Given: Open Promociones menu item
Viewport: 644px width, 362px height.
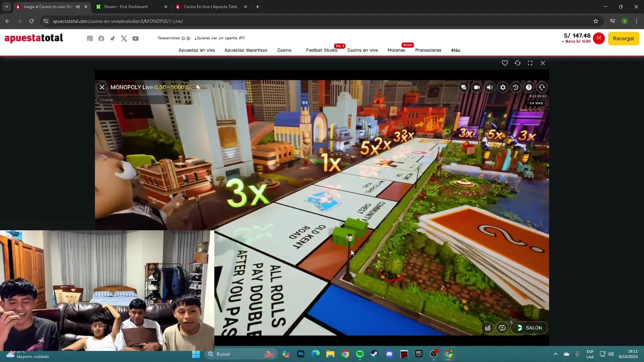Looking at the screenshot, I should click(x=428, y=50).
